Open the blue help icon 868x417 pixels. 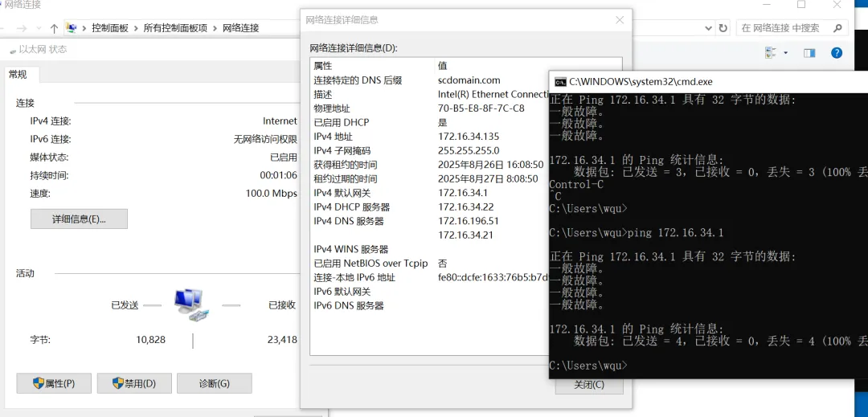(837, 53)
